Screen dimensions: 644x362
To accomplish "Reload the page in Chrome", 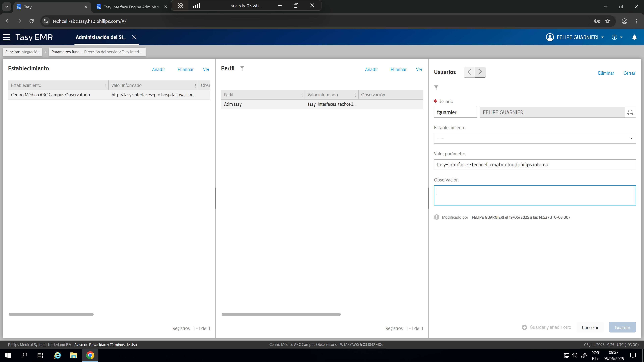I will pos(32,21).
